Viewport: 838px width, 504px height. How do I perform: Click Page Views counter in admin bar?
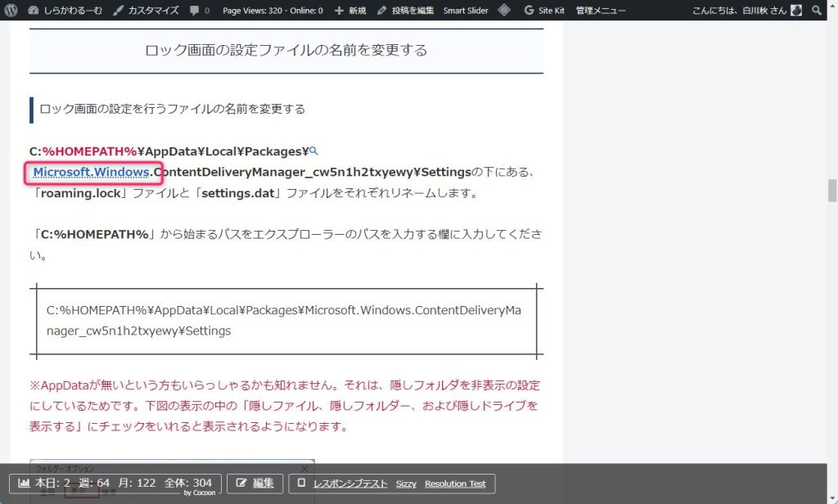click(273, 11)
